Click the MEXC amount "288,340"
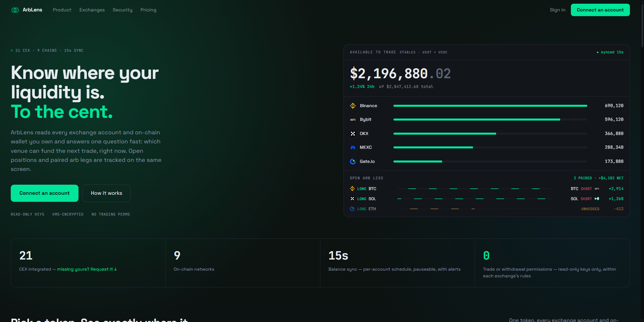Screen dimensions: 644x322 pyautogui.click(x=614, y=147)
